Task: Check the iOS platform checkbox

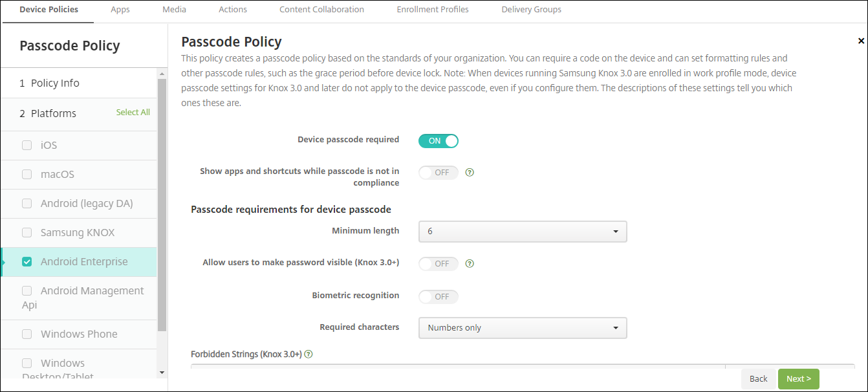Action: (x=27, y=146)
